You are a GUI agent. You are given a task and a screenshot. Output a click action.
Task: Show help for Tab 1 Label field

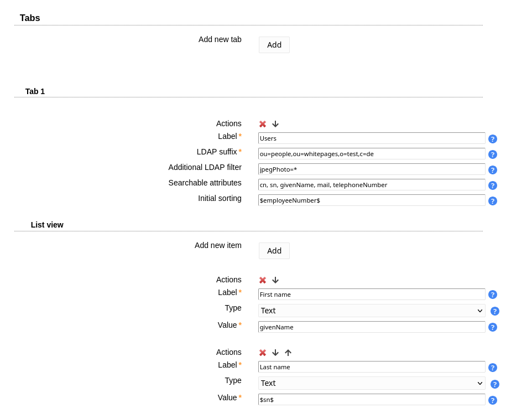493,139
